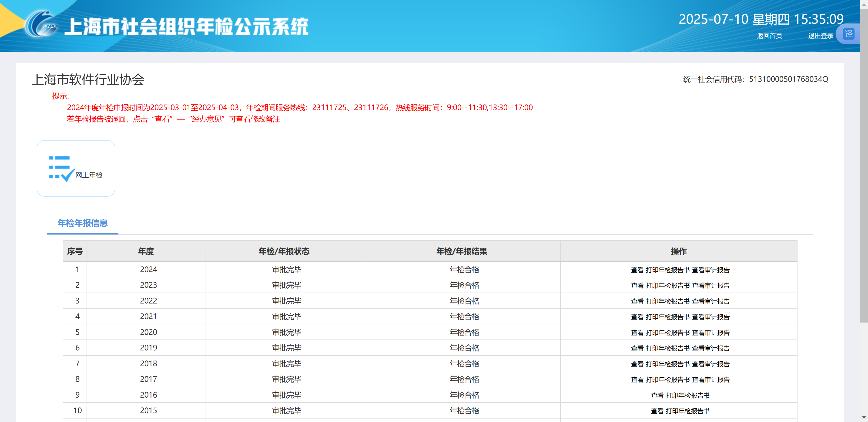This screenshot has width=868, height=422.
Task: Click 查看审计报告 for year 2022
Action: pos(711,301)
